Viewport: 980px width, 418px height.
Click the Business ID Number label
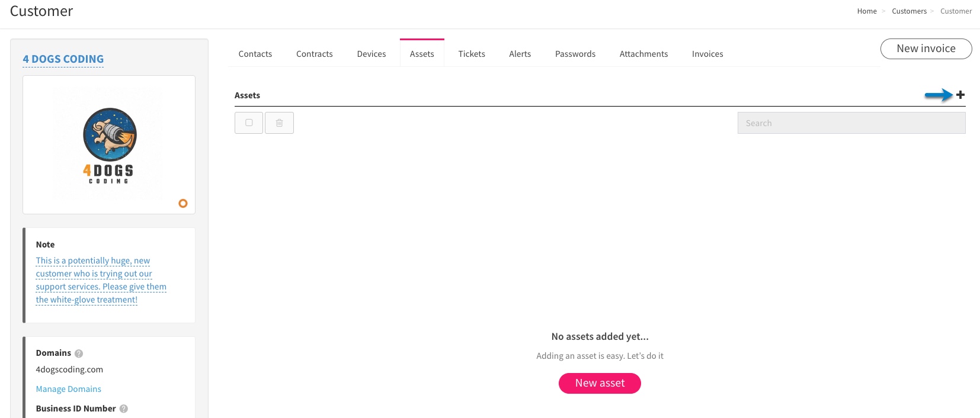tap(76, 409)
